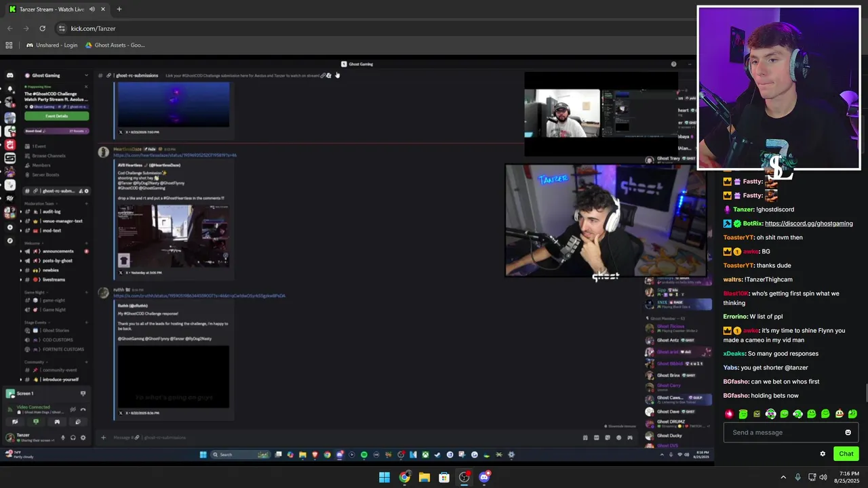868x488 pixels.
Task: Click xDeaks username in chat
Action: click(734, 354)
